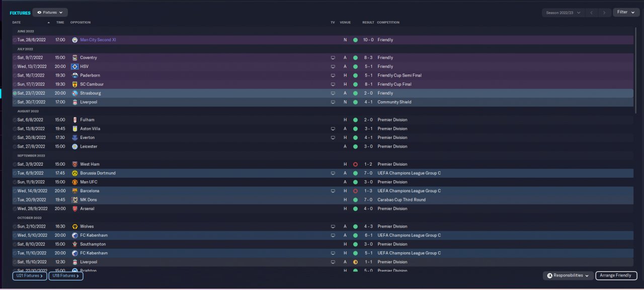Click the Coventry club badge icon

coord(74,57)
